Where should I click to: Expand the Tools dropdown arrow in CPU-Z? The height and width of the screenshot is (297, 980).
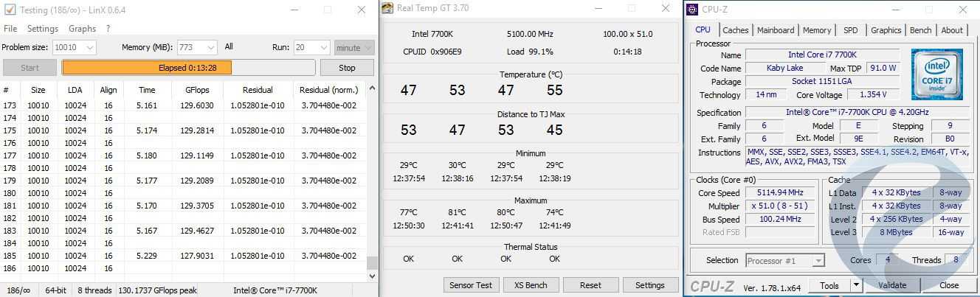(856, 285)
